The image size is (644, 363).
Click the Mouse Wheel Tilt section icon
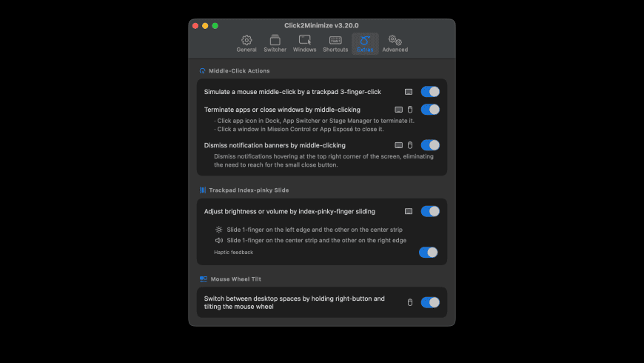204,279
